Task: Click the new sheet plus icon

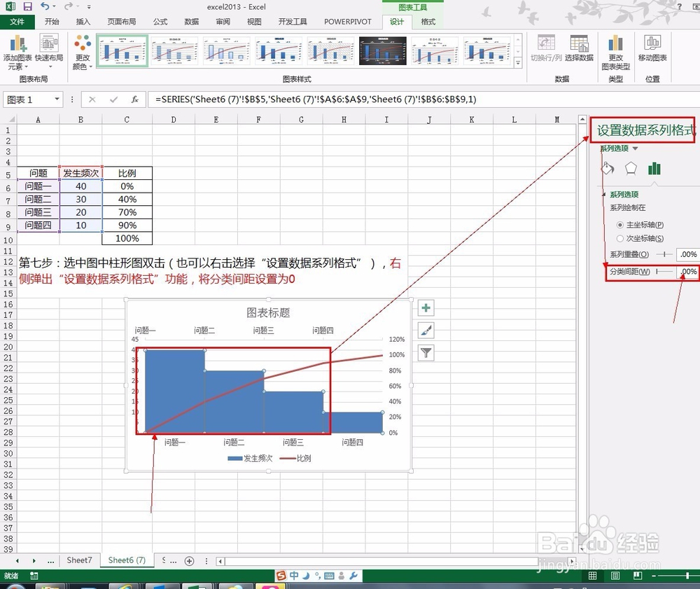Action: 189,561
